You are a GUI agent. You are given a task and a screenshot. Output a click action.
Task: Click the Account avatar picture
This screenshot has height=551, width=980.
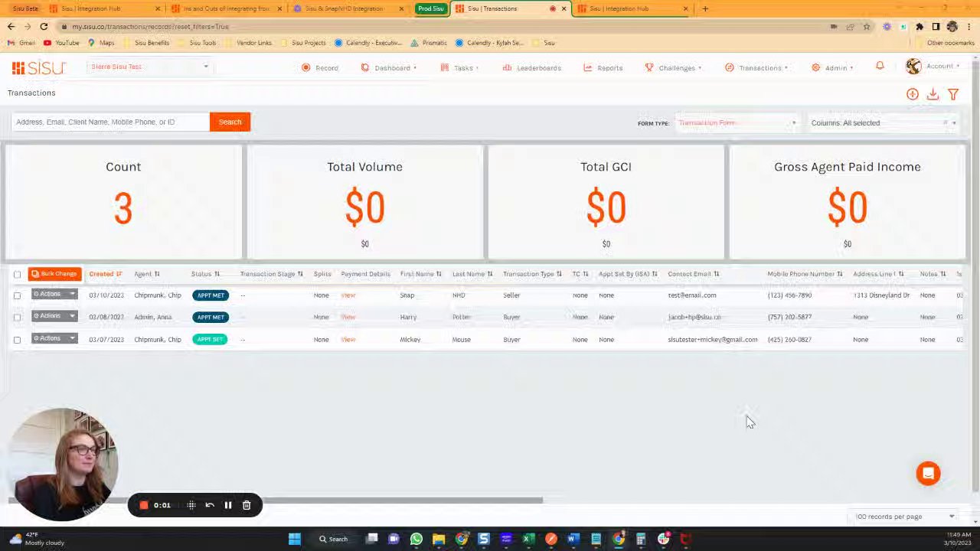coord(913,67)
